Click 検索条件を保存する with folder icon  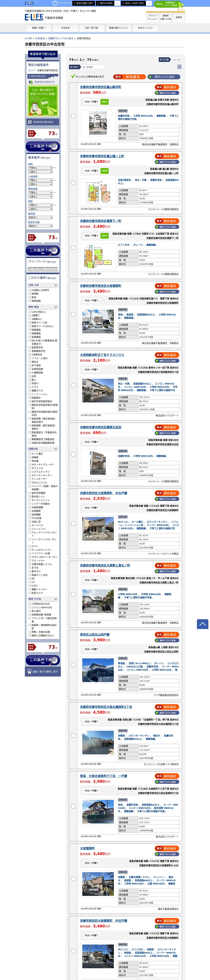pos(43,82)
